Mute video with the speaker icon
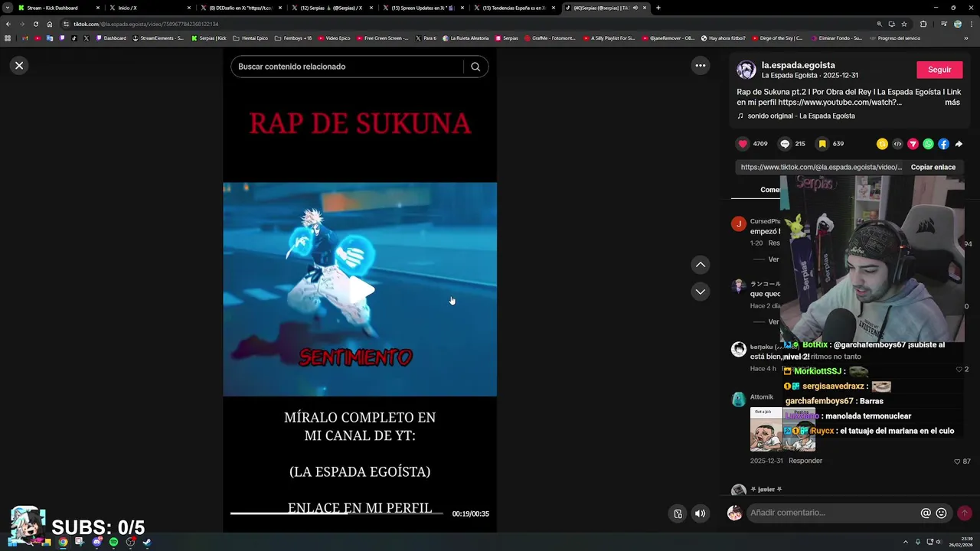 pos(700,514)
